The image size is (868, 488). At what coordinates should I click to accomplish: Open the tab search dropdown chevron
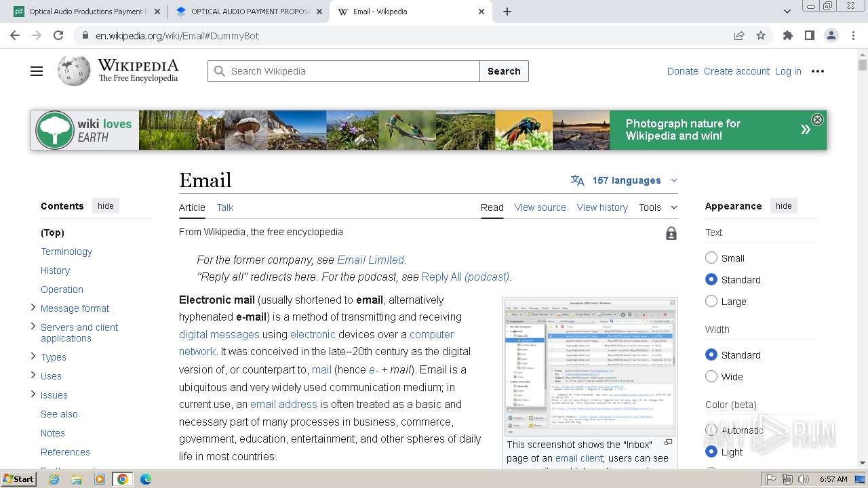(787, 12)
